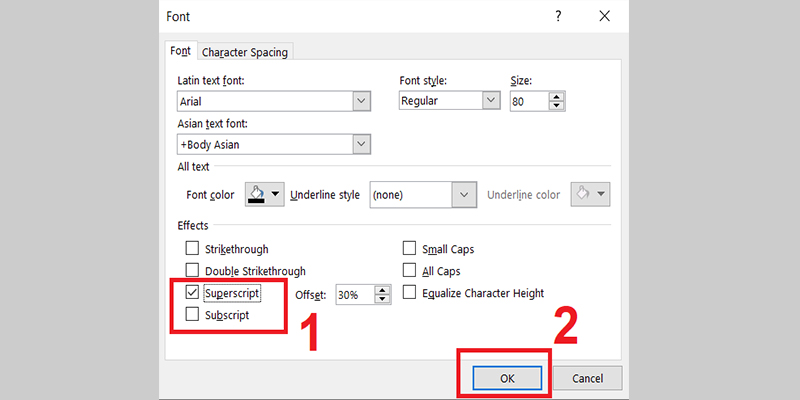Click the font color paint bucket icon
Viewport: 800px width, 400px height.
click(x=255, y=194)
